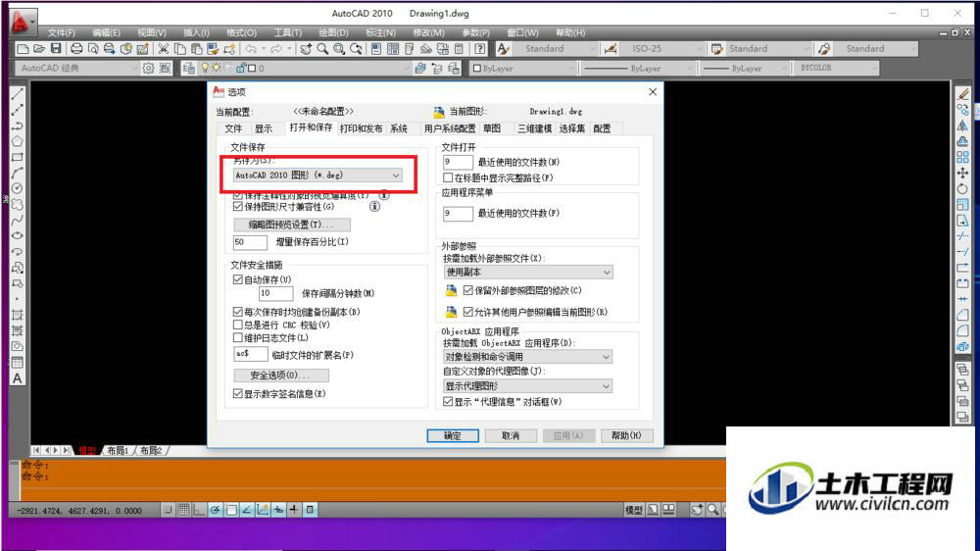This screenshot has height=551, width=980.
Task: Open the AutoCAD 经典 workspace dropdown
Action: 76,69
